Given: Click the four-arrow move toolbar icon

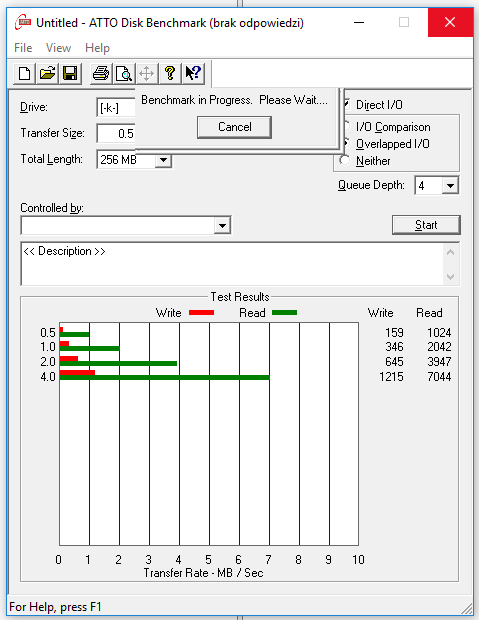Looking at the screenshot, I should [146, 74].
